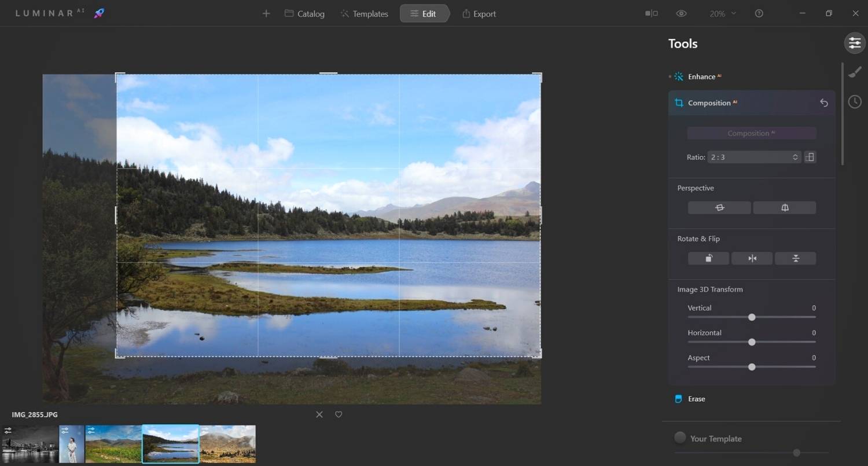
Task: Enable the quick preview eye toggle
Action: [x=681, y=13]
